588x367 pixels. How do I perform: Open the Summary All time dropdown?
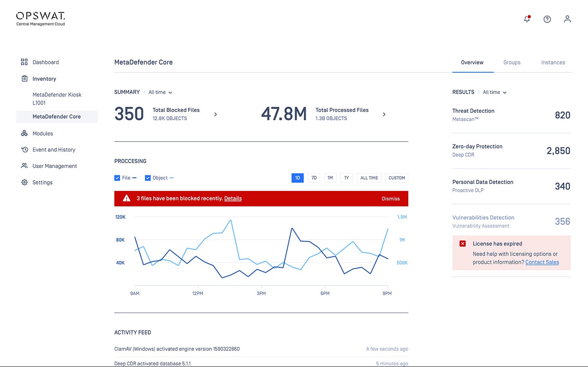pyautogui.click(x=160, y=92)
